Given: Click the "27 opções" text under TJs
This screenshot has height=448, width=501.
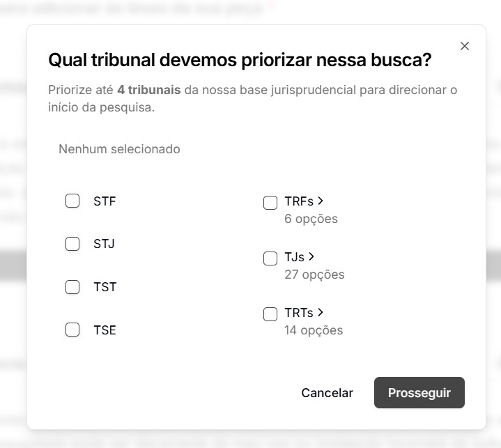Looking at the screenshot, I should coord(314,275).
